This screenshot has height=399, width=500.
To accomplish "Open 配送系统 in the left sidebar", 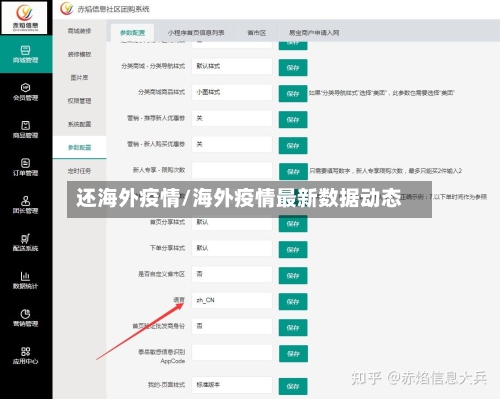I will (x=26, y=243).
